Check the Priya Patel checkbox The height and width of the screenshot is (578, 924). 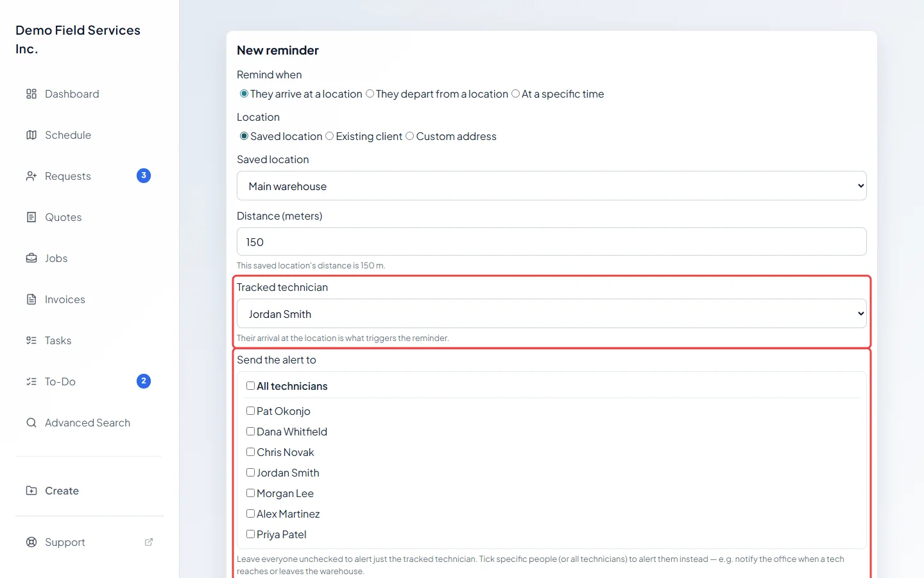tap(250, 534)
